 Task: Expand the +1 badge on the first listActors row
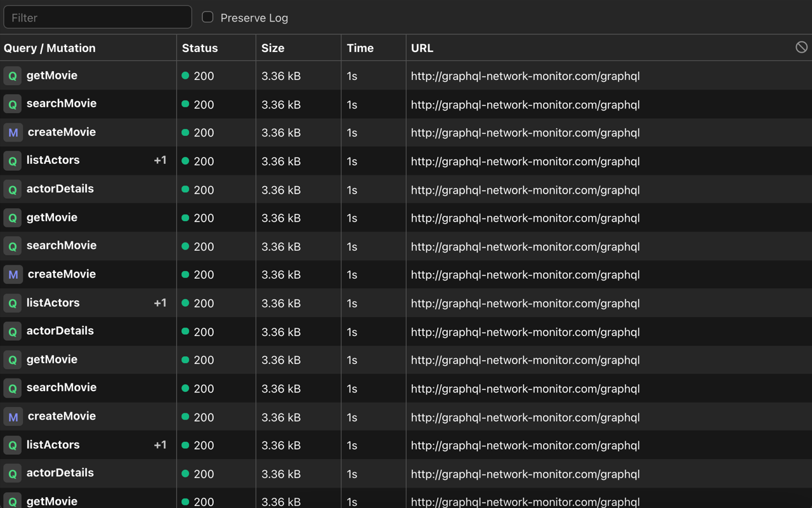coord(159,160)
